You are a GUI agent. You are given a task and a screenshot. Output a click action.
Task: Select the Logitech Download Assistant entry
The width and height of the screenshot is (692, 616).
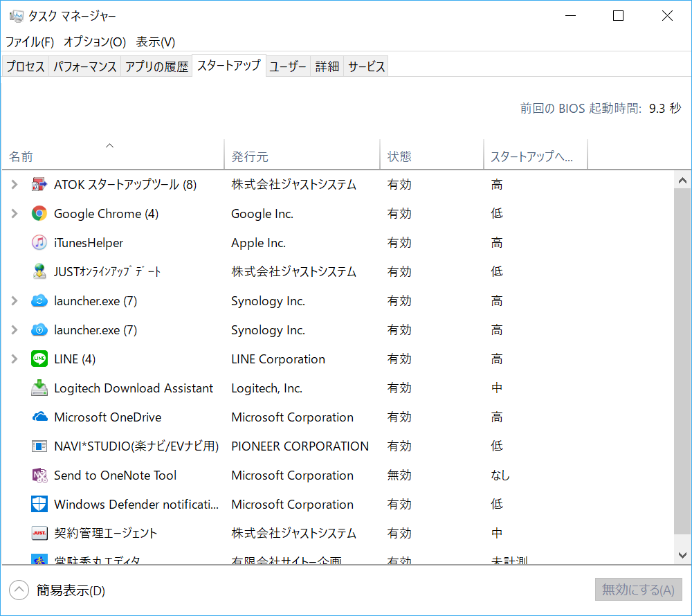coord(134,388)
